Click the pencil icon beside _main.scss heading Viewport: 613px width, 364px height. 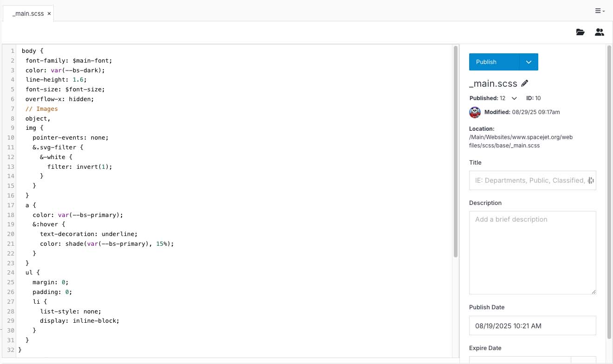(x=525, y=83)
